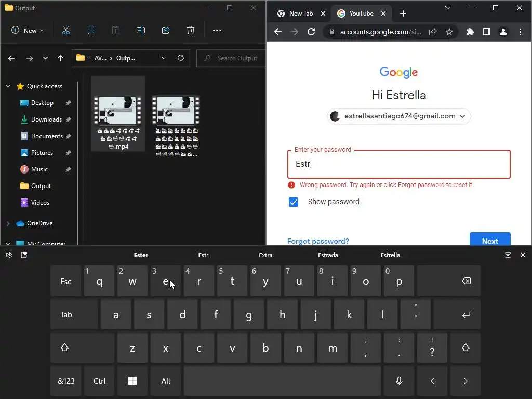Open the New dropdown in File Explorer
Image resolution: width=532 pixels, height=399 pixels.
point(28,31)
